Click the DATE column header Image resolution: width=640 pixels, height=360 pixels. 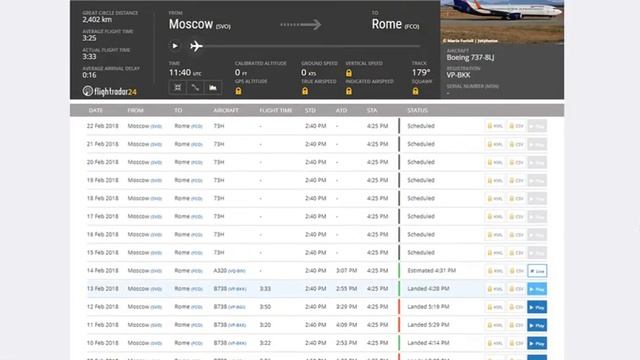point(96,110)
